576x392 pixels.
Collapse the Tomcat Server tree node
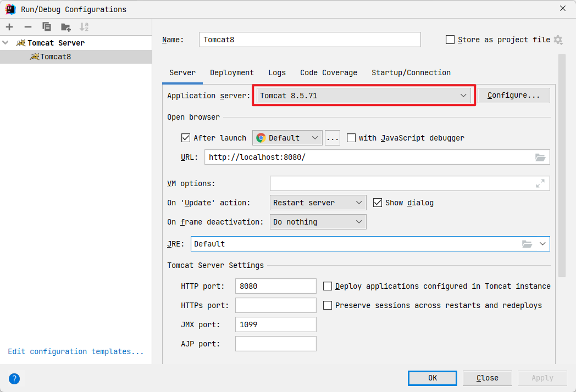click(x=5, y=43)
